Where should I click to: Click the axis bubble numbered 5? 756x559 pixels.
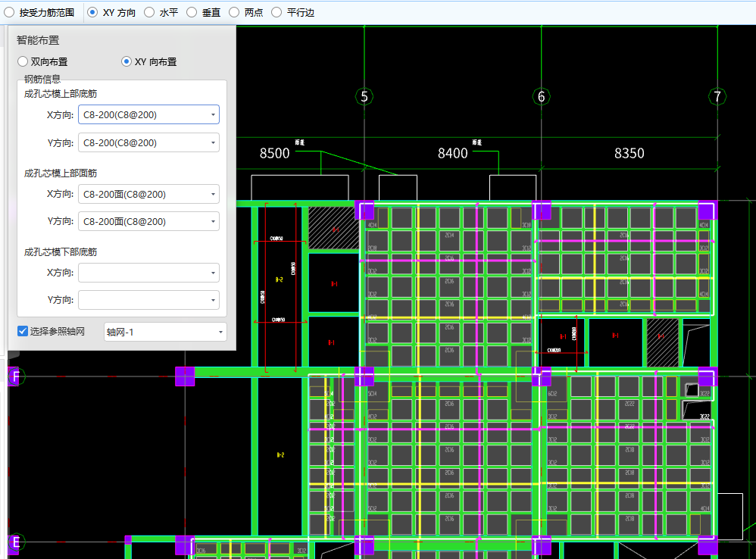click(x=364, y=97)
